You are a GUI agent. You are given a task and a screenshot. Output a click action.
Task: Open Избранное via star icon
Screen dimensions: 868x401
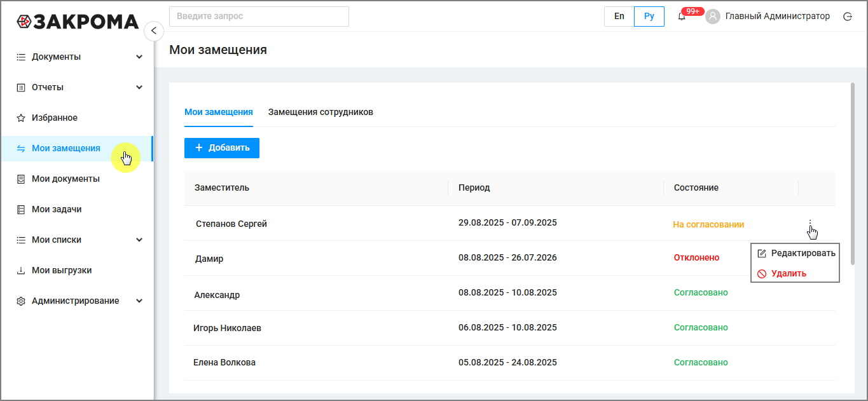tap(20, 118)
